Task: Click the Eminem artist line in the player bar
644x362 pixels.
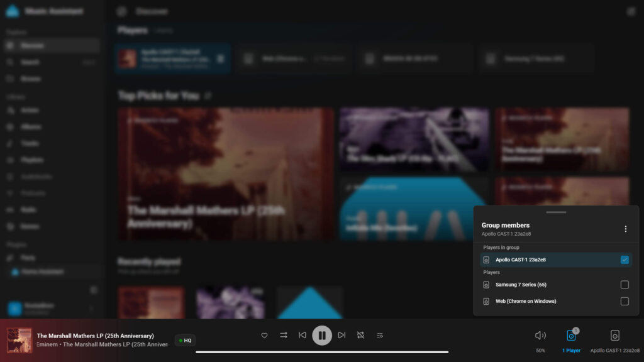Action: (x=103, y=344)
